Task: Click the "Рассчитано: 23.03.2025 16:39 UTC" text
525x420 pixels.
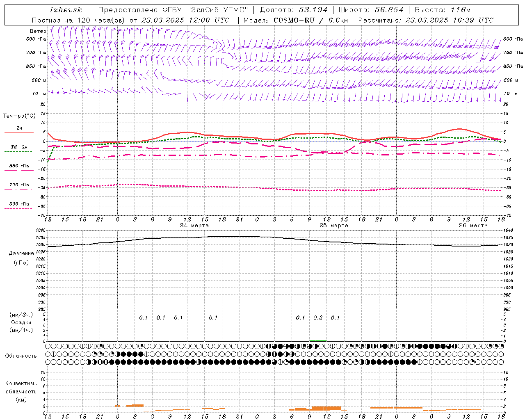Action: tap(426, 20)
